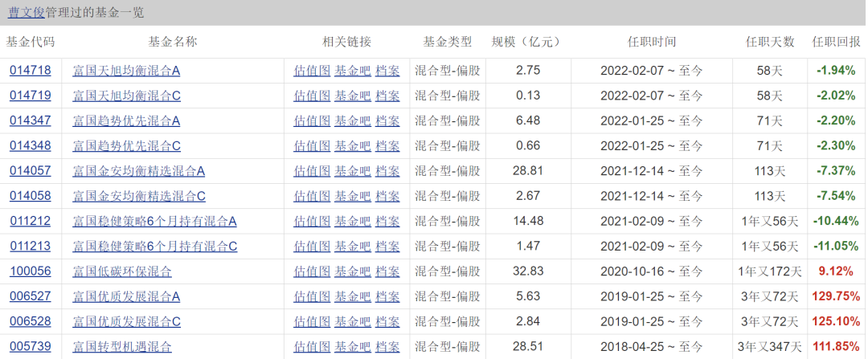Image resolution: width=868 pixels, height=359 pixels.
Task: Click the 相关链接 column header
Action: pyautogui.click(x=346, y=42)
